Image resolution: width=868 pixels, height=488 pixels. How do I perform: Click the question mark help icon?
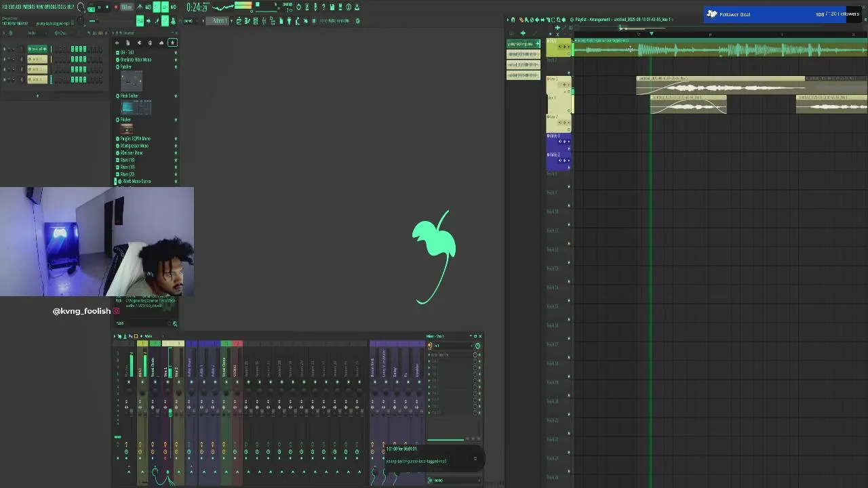click(323, 7)
